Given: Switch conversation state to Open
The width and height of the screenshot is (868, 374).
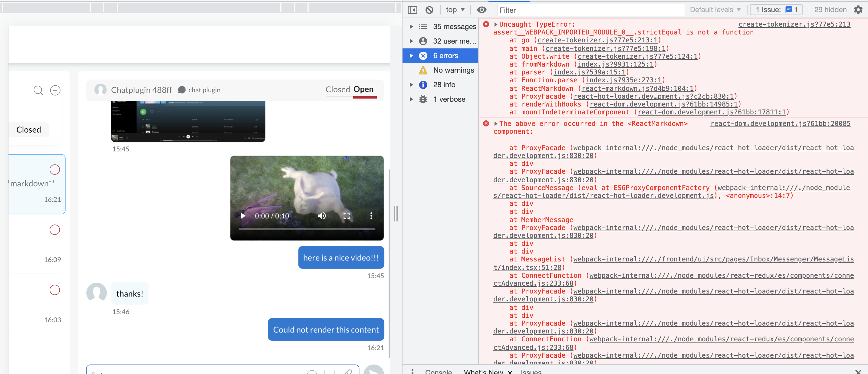Looking at the screenshot, I should tap(363, 89).
